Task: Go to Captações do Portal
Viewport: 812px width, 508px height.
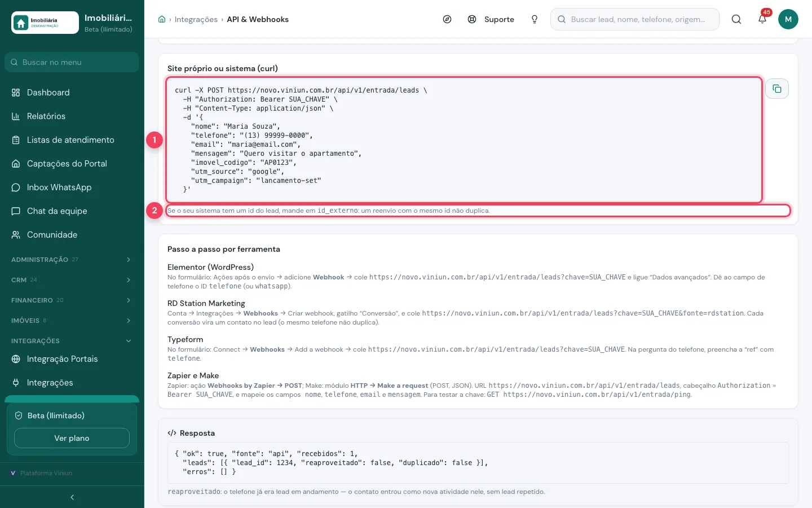Action: point(72,164)
